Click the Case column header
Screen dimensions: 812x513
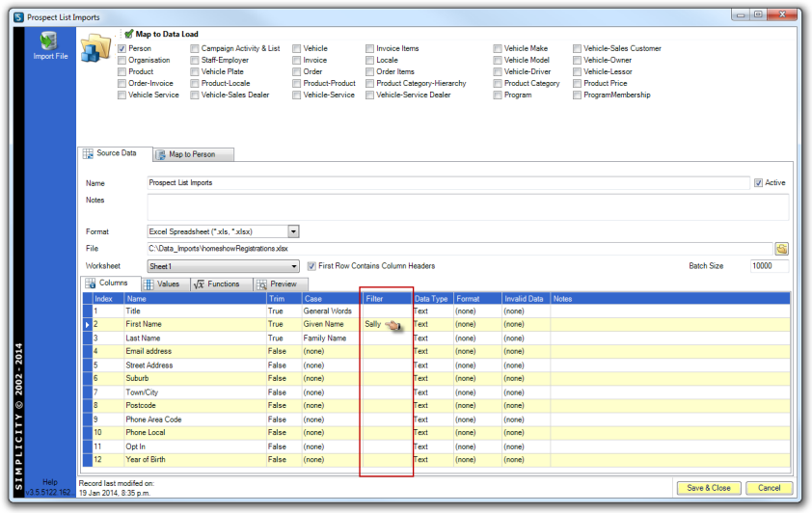coord(332,299)
